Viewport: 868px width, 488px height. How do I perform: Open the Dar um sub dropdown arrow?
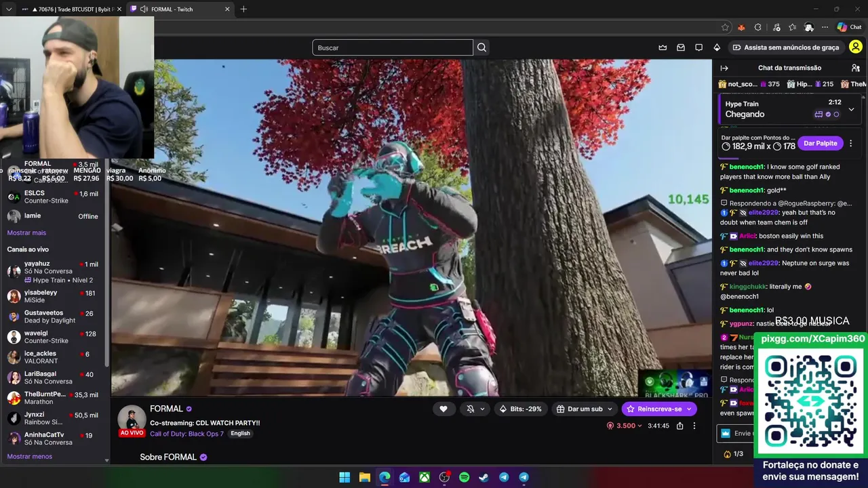[610, 409]
